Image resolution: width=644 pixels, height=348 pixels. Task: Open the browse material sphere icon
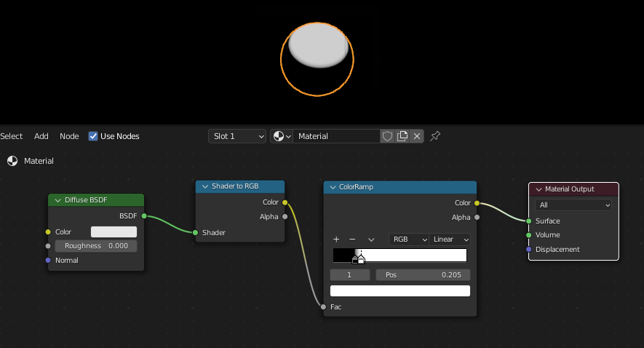281,136
